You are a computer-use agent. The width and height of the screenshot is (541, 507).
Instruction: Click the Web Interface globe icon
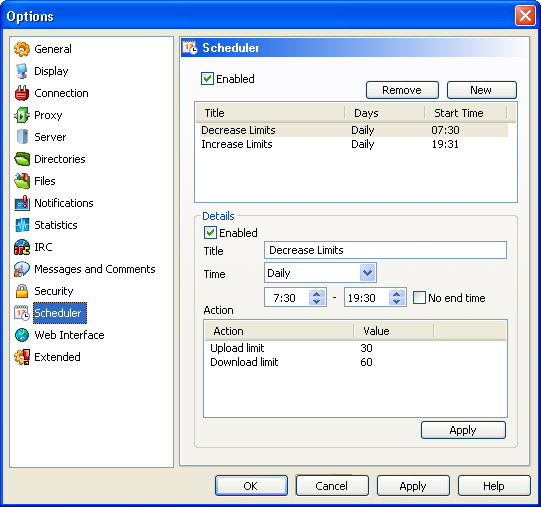(22, 335)
